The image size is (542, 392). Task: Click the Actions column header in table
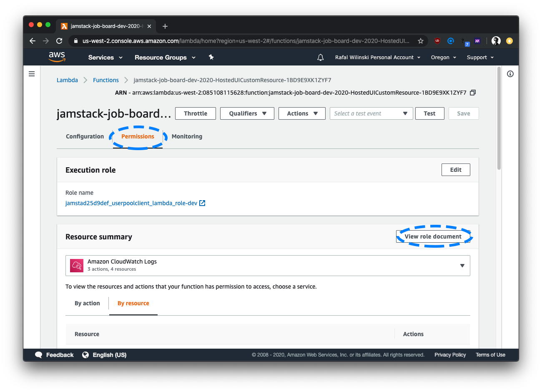[413, 334]
